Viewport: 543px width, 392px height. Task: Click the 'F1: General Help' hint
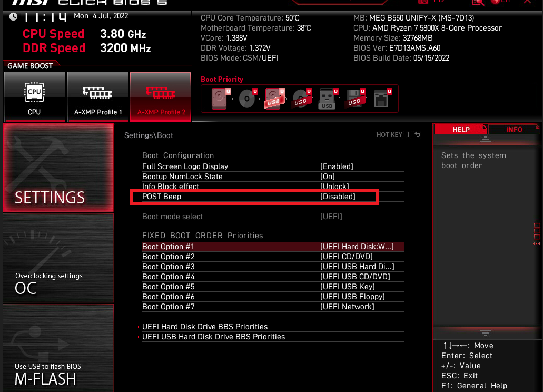474,386
